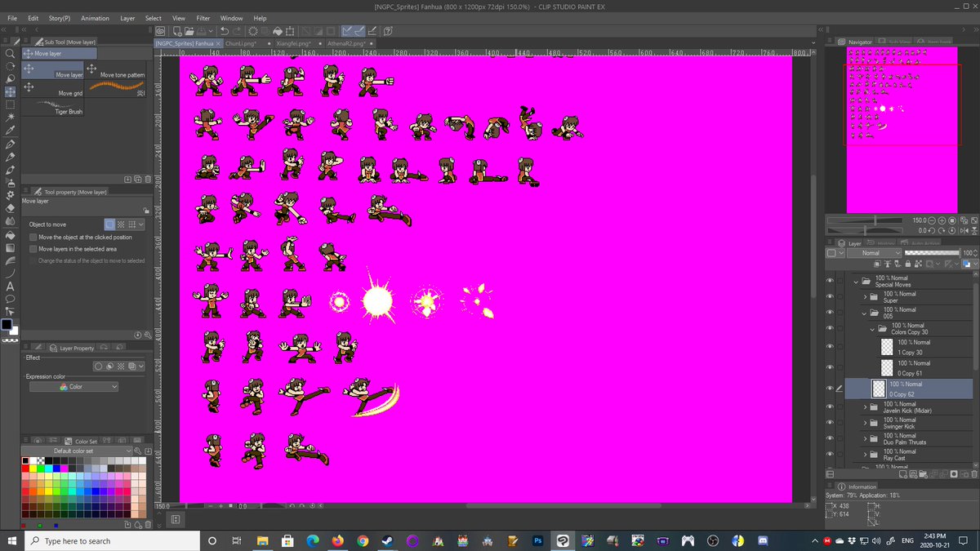Select the Pen tool
The height and width of the screenshot is (551, 980).
coord(11,144)
